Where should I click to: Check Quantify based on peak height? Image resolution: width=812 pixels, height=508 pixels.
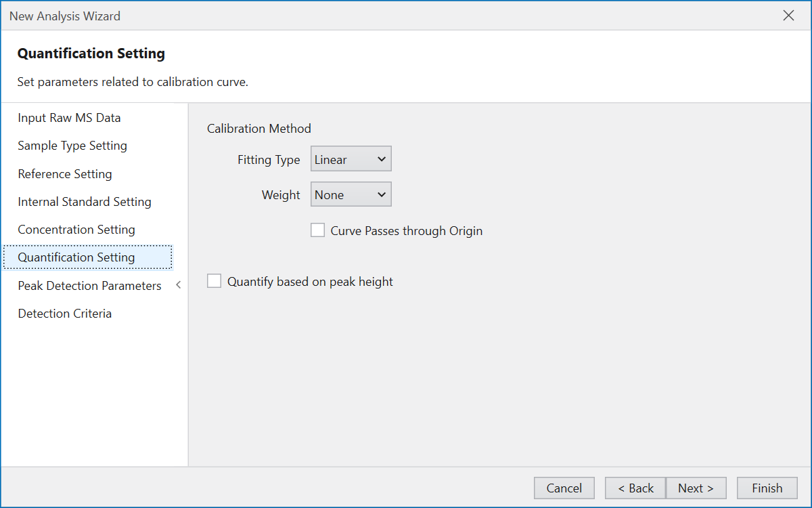tap(214, 280)
